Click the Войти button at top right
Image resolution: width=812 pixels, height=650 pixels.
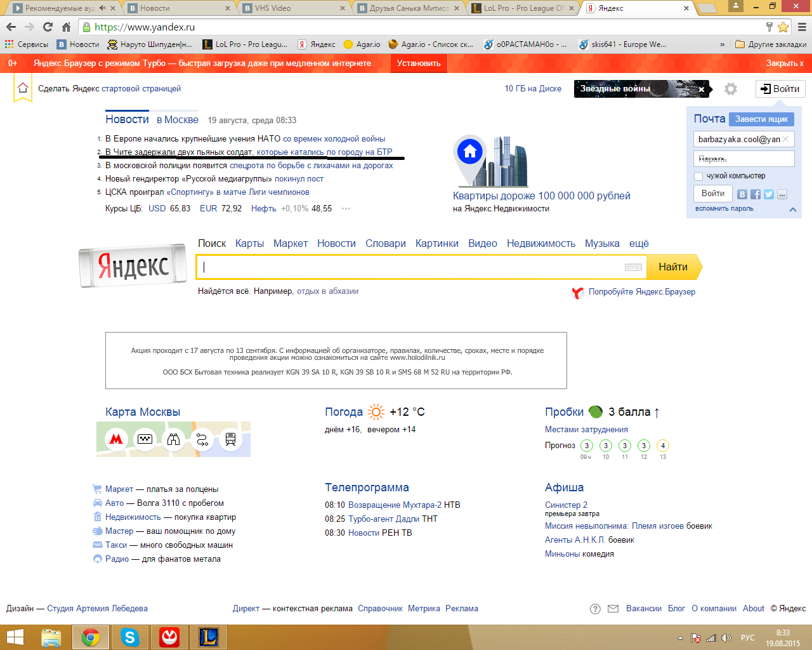coord(780,89)
